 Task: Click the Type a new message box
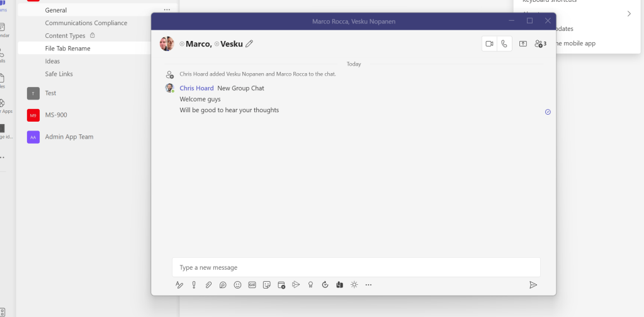pos(356,267)
